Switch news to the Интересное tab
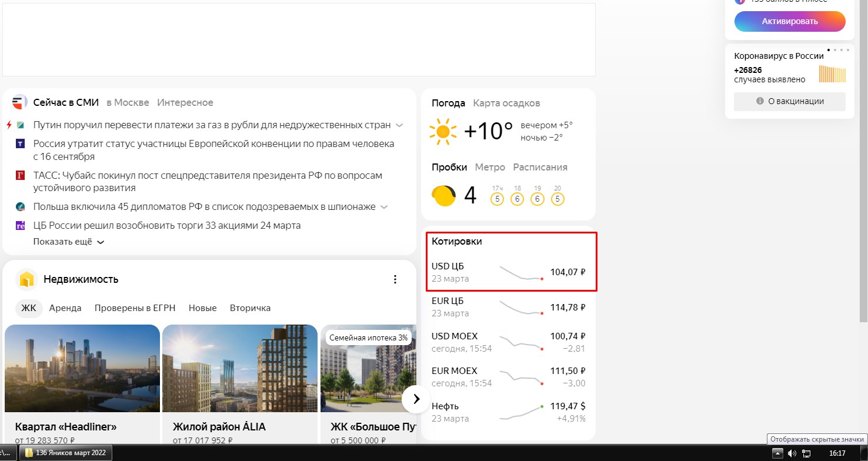868x461 pixels. (x=185, y=102)
